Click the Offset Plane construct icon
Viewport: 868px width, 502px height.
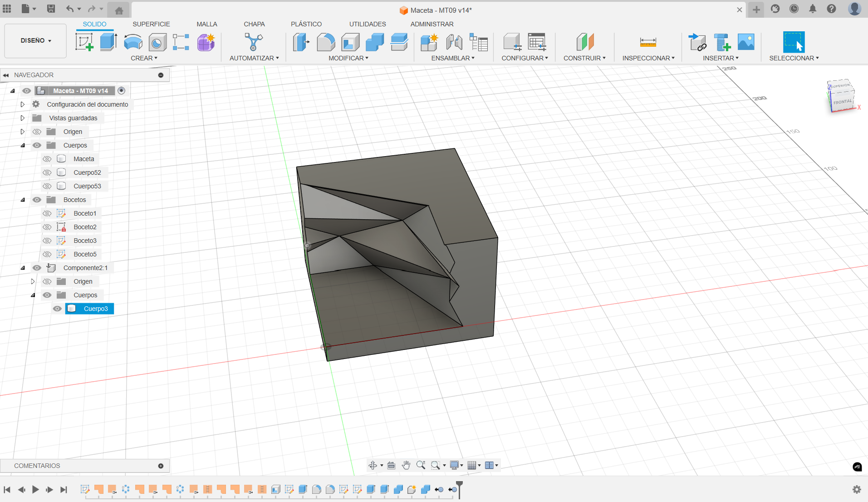(x=585, y=42)
